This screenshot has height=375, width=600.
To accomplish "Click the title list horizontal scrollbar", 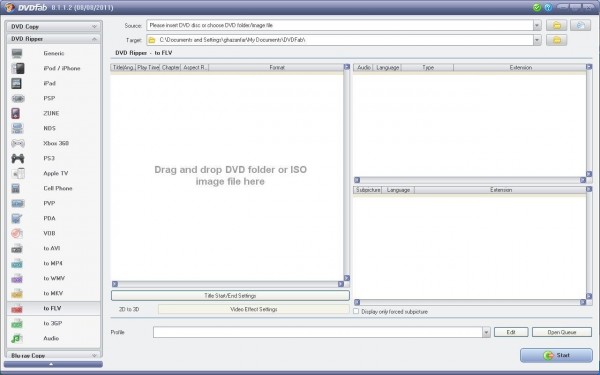I will [x=228, y=284].
